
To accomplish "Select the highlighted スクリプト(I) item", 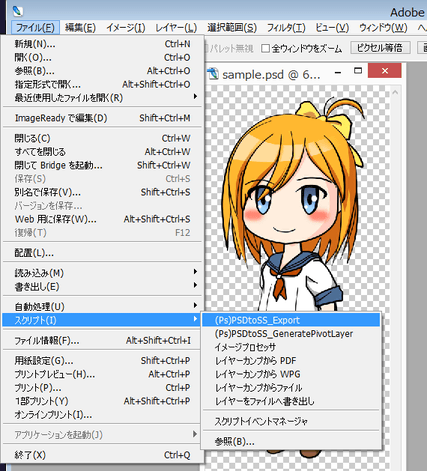I will pyautogui.click(x=102, y=320).
